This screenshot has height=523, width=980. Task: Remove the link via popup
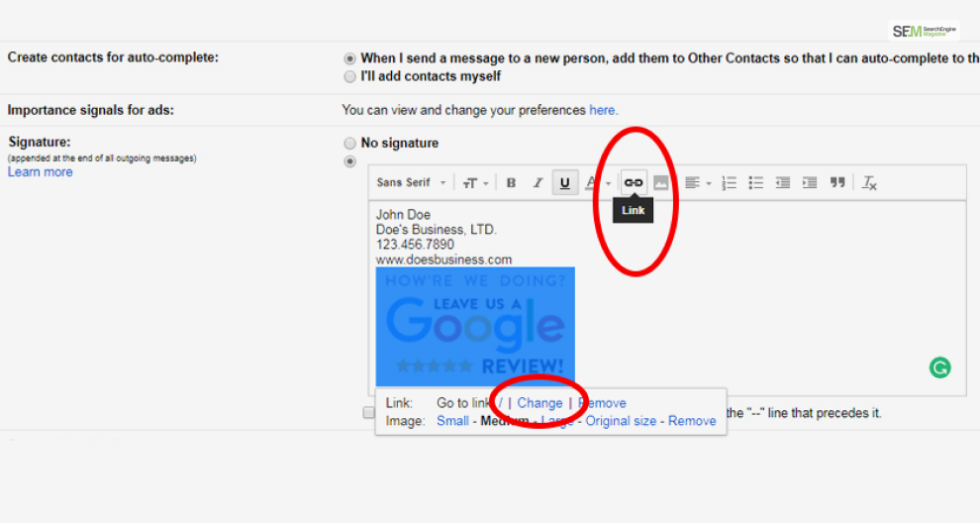(x=602, y=403)
